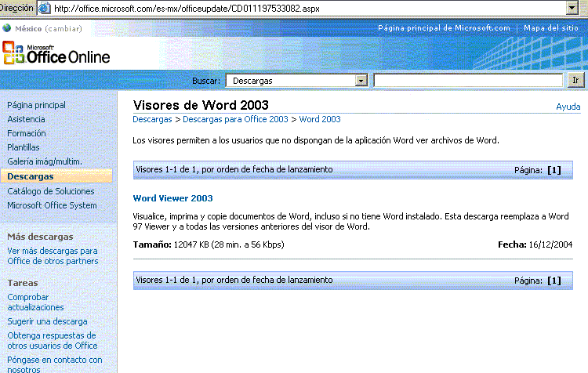Click the Descargas breadcrumb link
This screenshot has height=373, width=588.
[152, 119]
